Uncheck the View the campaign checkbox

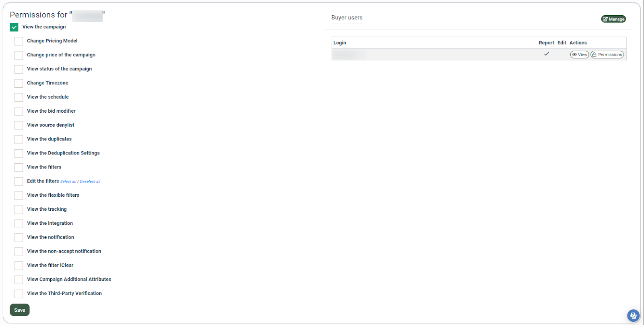click(x=14, y=27)
